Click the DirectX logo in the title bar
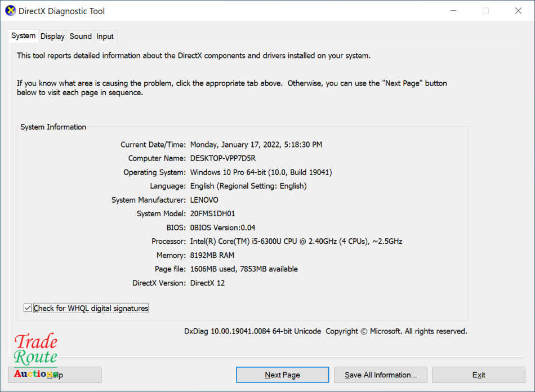Viewport: 535px width, 392px height. (10, 10)
